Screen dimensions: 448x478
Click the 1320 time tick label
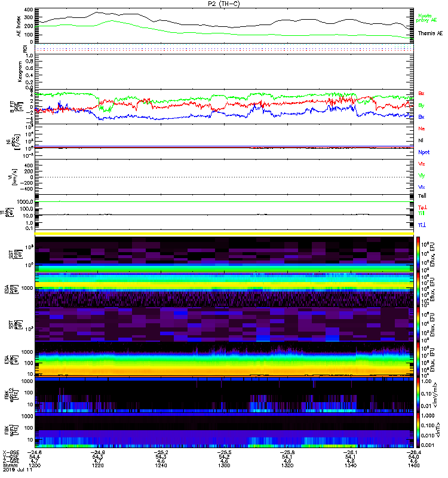287,465
